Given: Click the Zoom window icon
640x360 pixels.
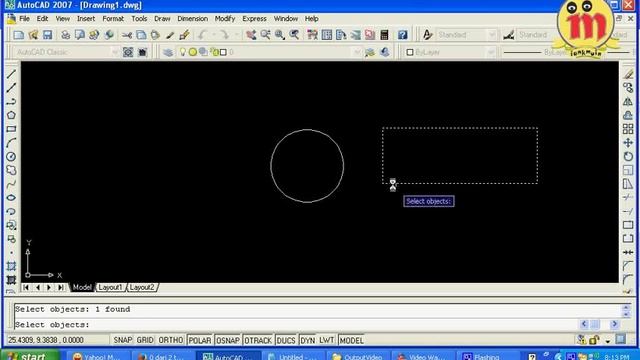Looking at the screenshot, I should click(x=280, y=35).
